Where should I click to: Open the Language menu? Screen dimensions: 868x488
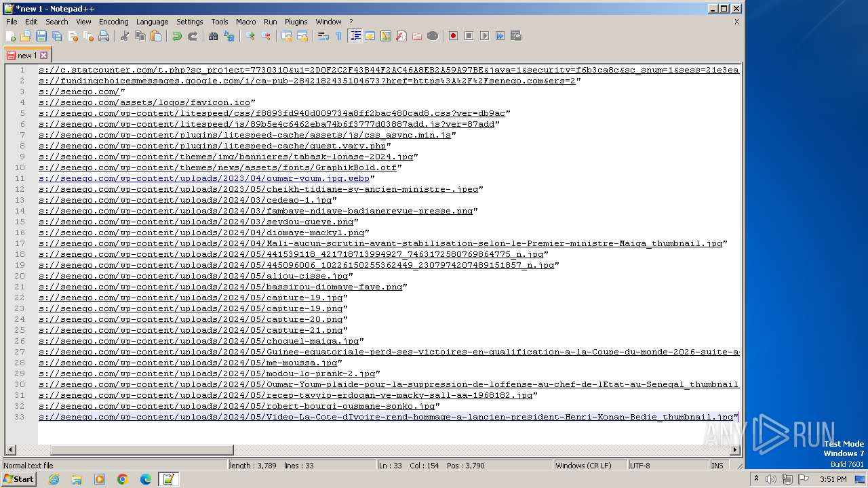click(x=152, y=22)
